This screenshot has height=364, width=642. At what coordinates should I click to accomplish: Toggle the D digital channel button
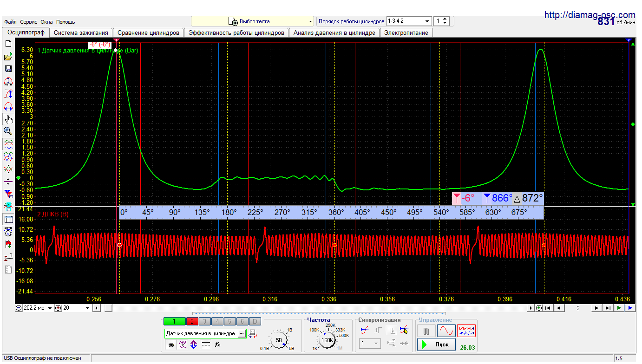click(255, 321)
